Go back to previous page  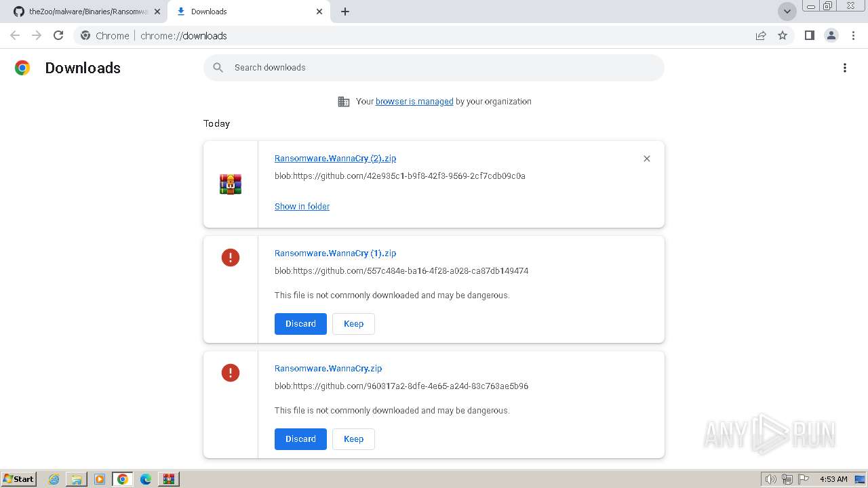[x=15, y=35]
